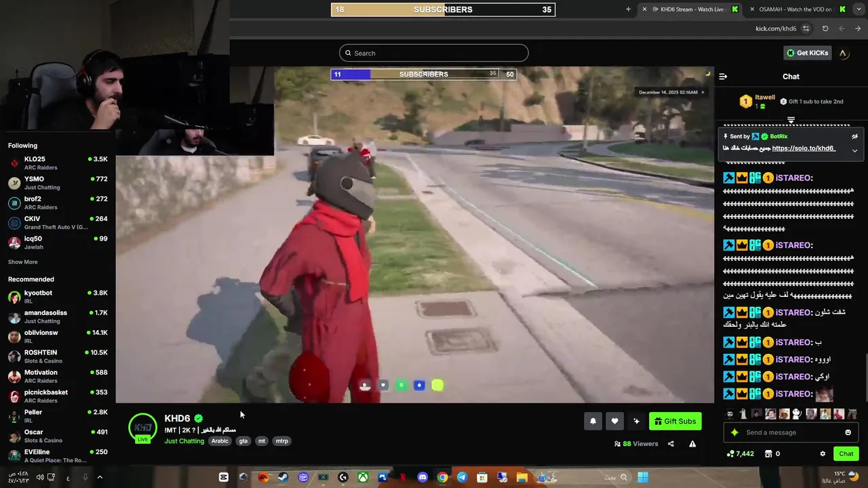This screenshot has width=868, height=488.
Task: Open the chat shop icon showing 0
Action: click(x=772, y=454)
